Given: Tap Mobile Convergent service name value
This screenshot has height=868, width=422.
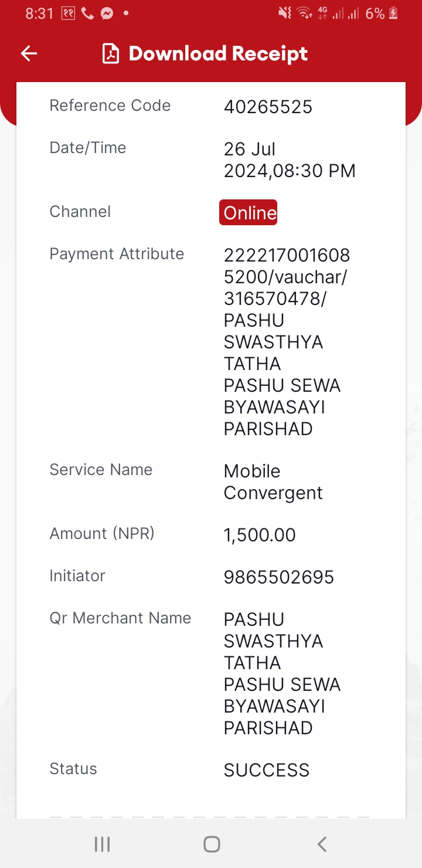Looking at the screenshot, I should (x=273, y=482).
